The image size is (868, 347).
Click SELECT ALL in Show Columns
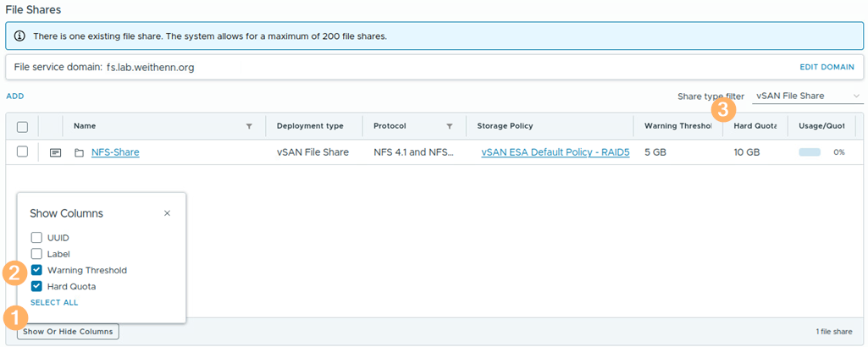[x=54, y=302]
